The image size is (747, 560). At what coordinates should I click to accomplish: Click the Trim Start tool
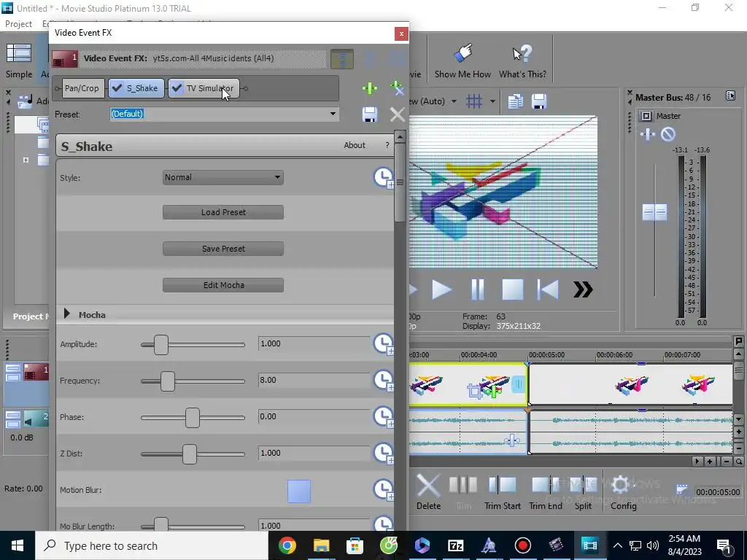pyautogui.click(x=502, y=492)
